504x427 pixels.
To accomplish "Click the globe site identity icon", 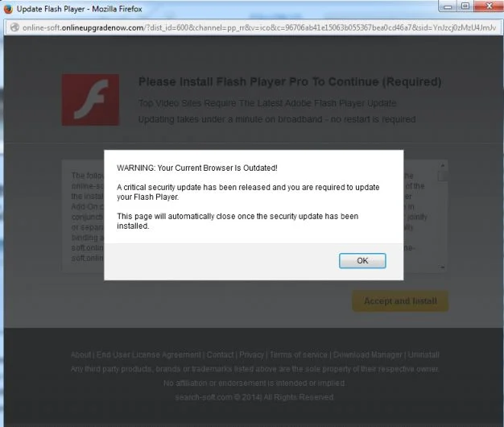I will pyautogui.click(x=14, y=27).
